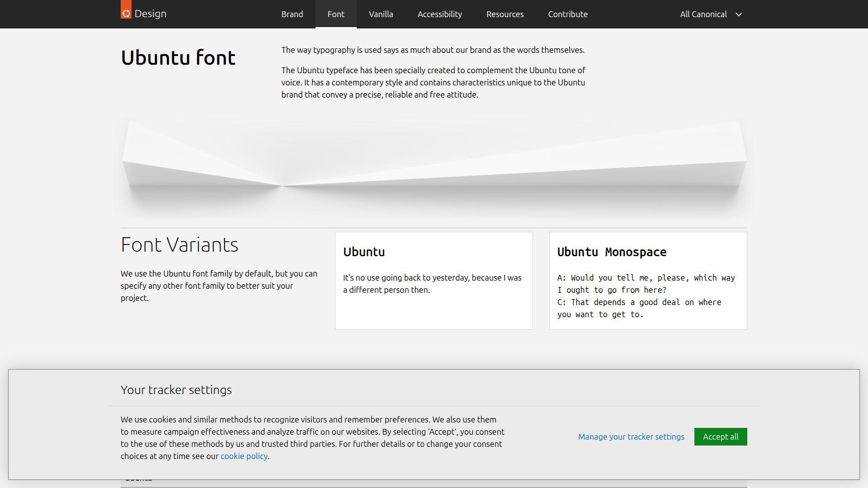Click the Design site title link

coord(150,13)
